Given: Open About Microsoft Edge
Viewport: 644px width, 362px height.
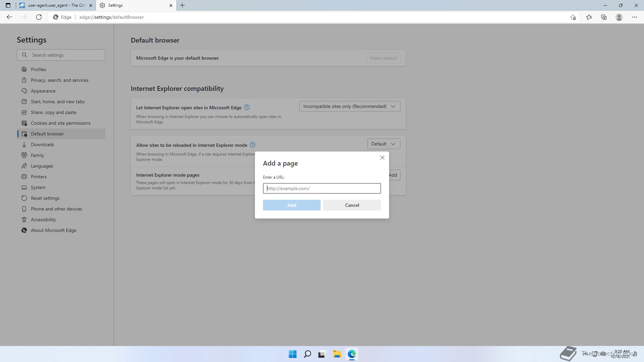Looking at the screenshot, I should coord(61,230).
